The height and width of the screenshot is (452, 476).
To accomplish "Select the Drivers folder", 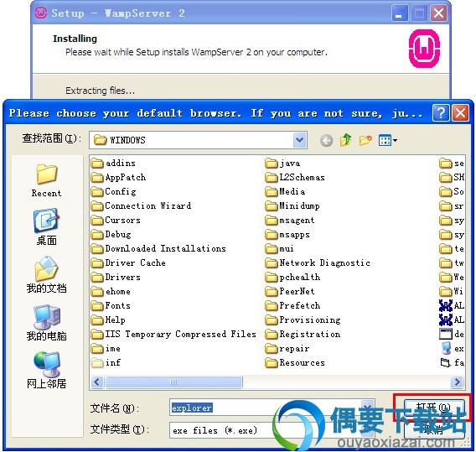I will [x=116, y=278].
